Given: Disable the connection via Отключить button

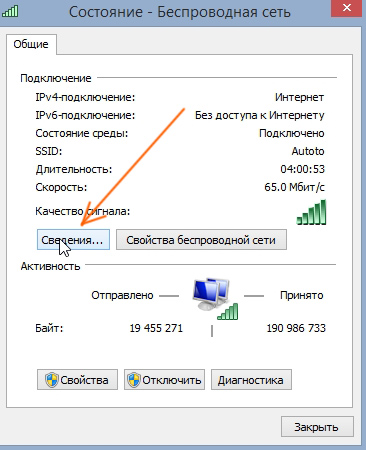Looking at the screenshot, I should point(164,379).
